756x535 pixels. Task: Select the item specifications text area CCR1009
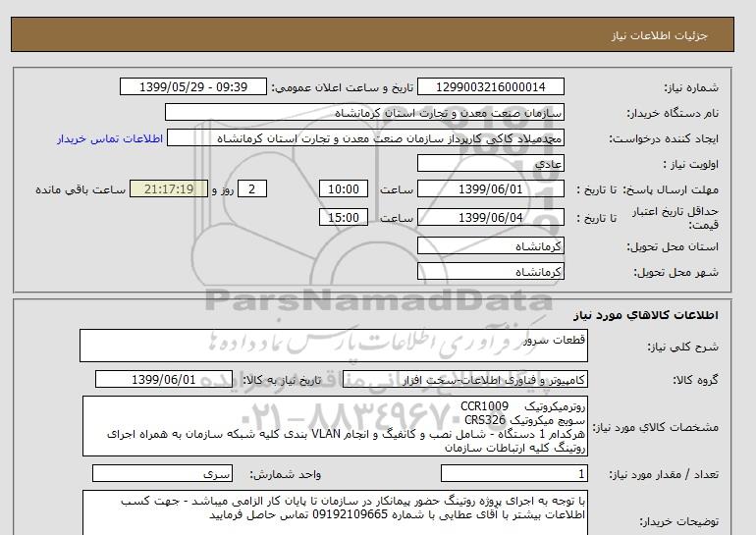click(335, 427)
